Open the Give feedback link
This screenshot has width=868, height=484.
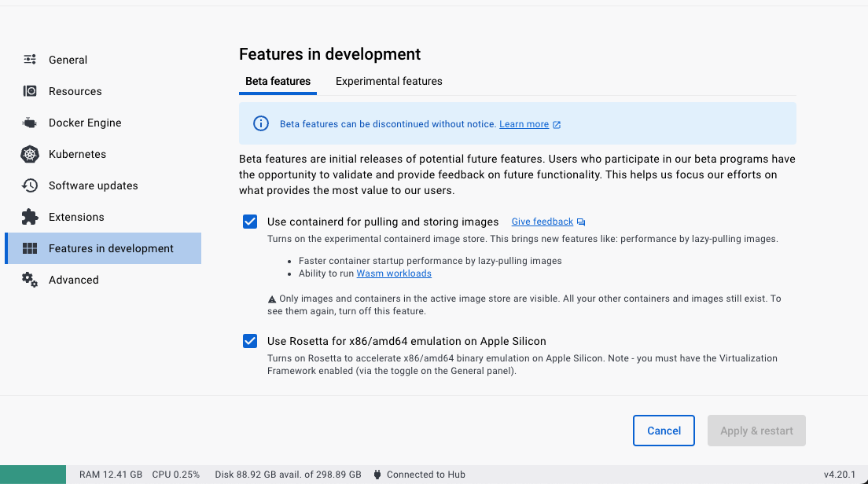point(542,222)
